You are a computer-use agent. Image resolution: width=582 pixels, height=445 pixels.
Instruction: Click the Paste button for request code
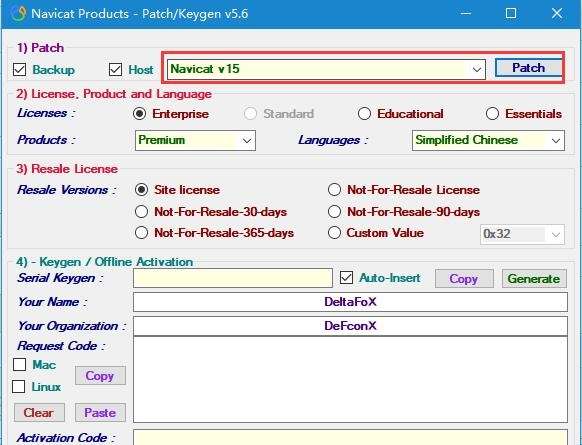point(100,413)
